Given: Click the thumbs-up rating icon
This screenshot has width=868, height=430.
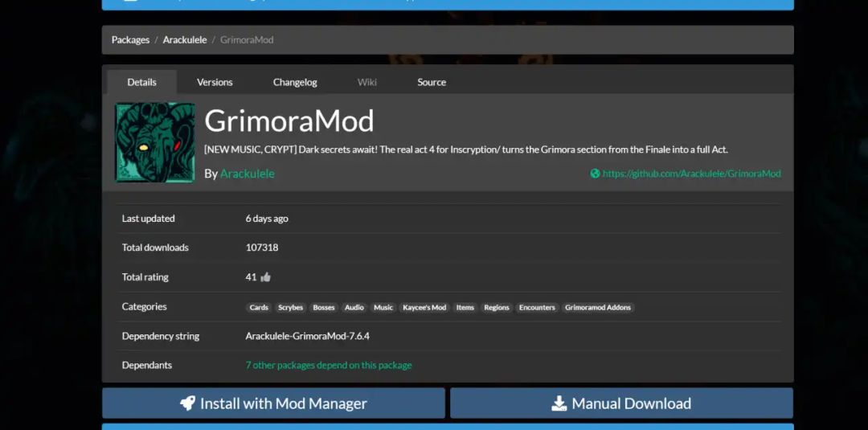Looking at the screenshot, I should pyautogui.click(x=266, y=277).
